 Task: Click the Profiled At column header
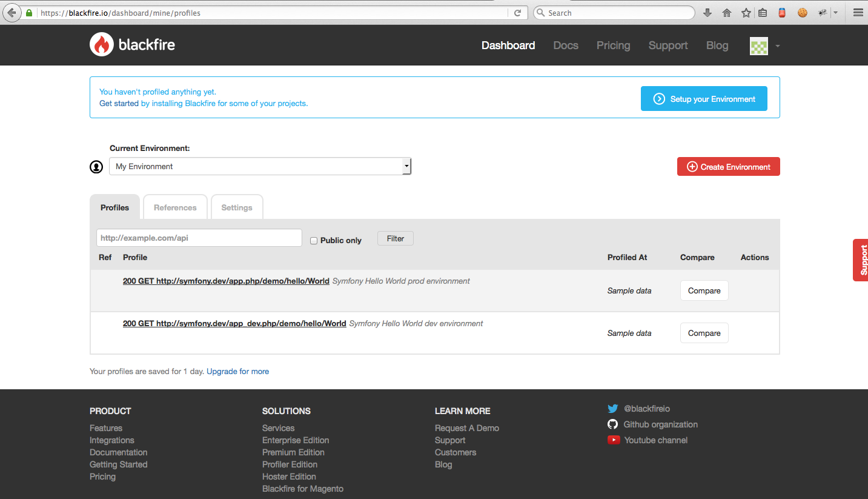tap(628, 257)
